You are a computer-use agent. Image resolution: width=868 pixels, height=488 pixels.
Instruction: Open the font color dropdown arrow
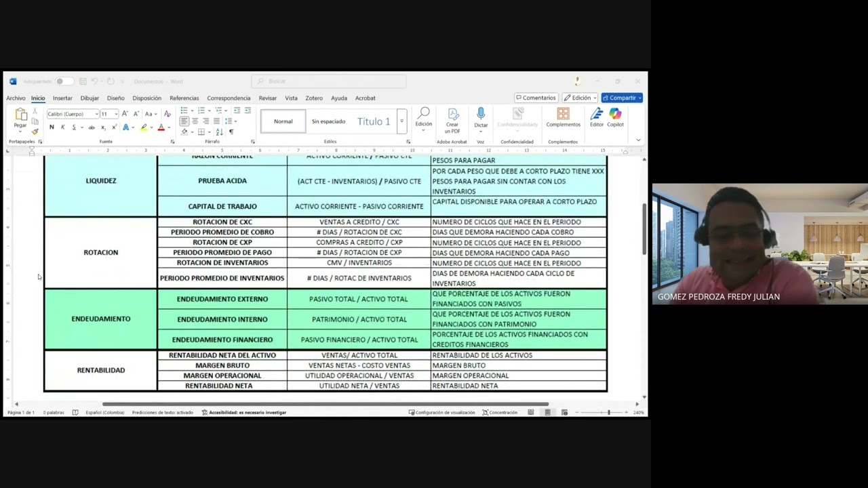point(167,127)
